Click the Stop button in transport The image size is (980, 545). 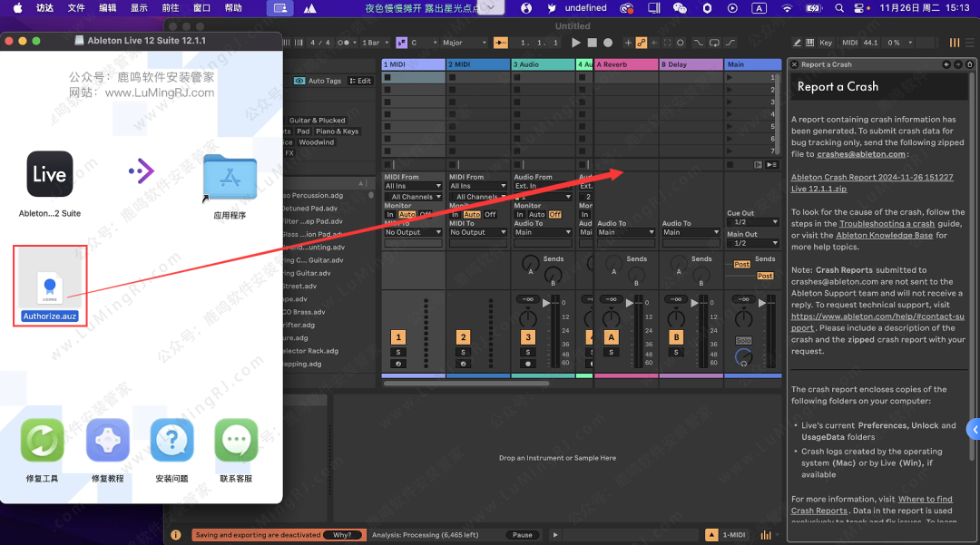[592, 43]
